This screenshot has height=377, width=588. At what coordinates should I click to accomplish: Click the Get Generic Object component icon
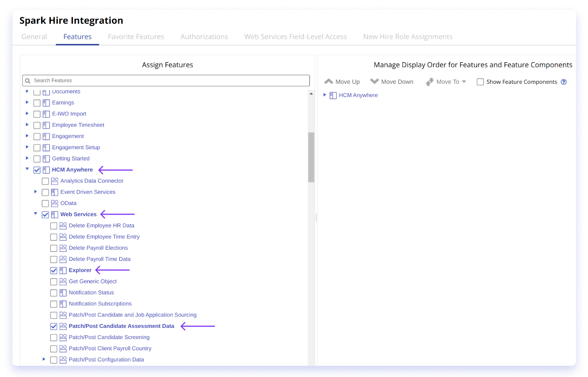[63, 282]
